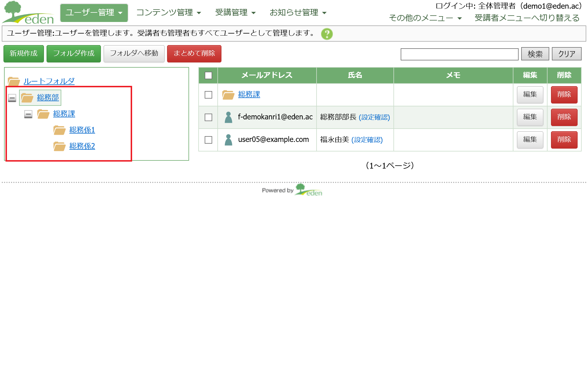The height and width of the screenshot is (370, 588).
Task: Click user icon for user05@example.com
Action: click(x=228, y=140)
